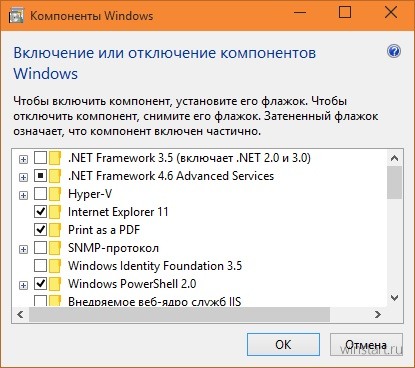Enable the Hyper-V checkbox

[x=41, y=194]
